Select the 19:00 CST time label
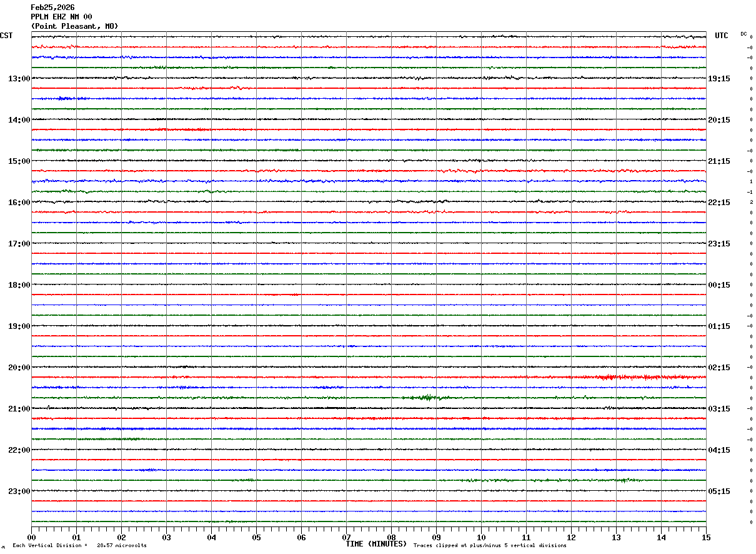 coord(19,326)
